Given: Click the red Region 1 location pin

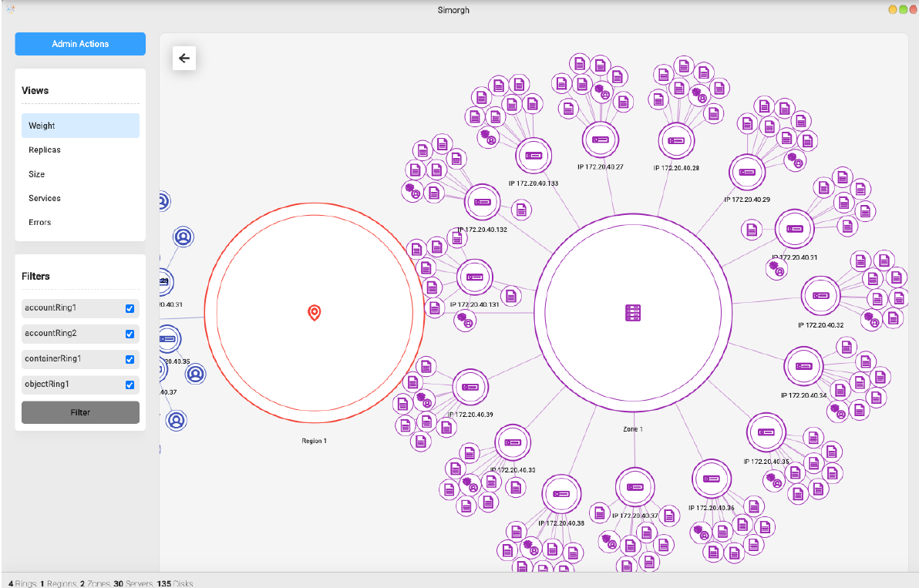Looking at the screenshot, I should (x=314, y=312).
